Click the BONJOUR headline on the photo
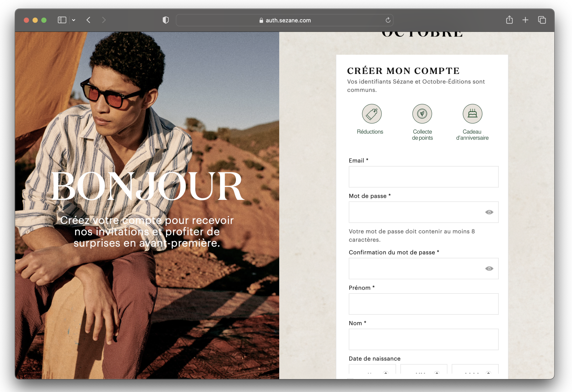572x392 pixels. tap(148, 186)
